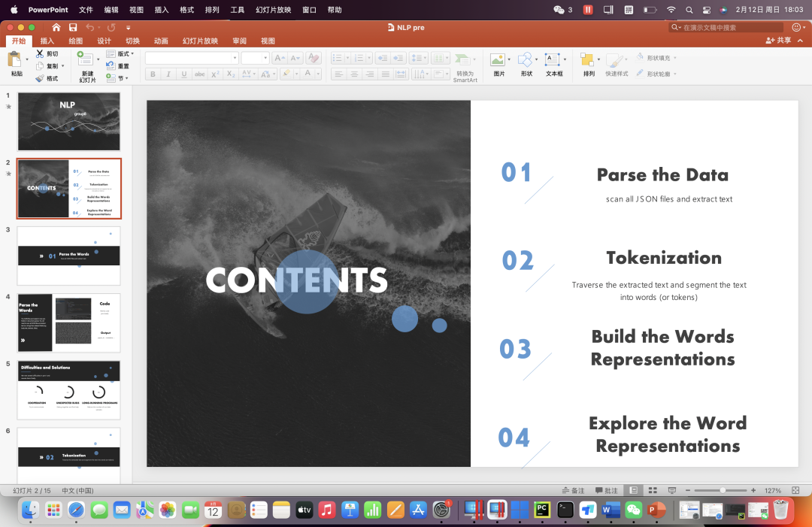Start slide show from status bar
Image resolution: width=812 pixels, height=527 pixels.
(x=671, y=490)
